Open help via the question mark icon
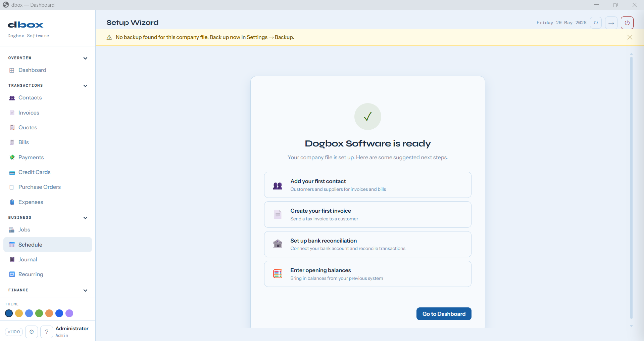Image resolution: width=644 pixels, height=341 pixels. (x=47, y=332)
